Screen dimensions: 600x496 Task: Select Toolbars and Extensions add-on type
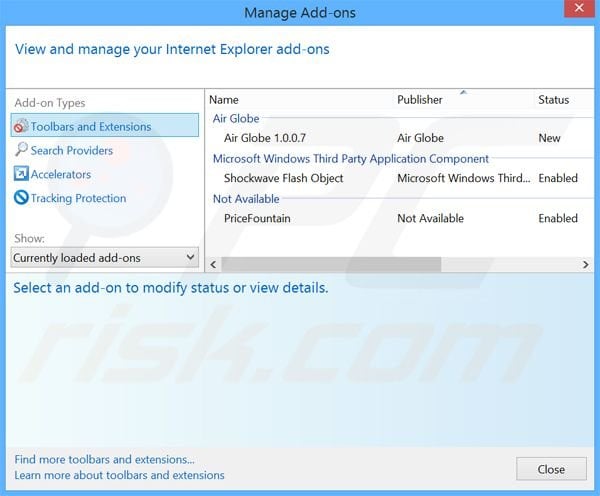coord(105,126)
